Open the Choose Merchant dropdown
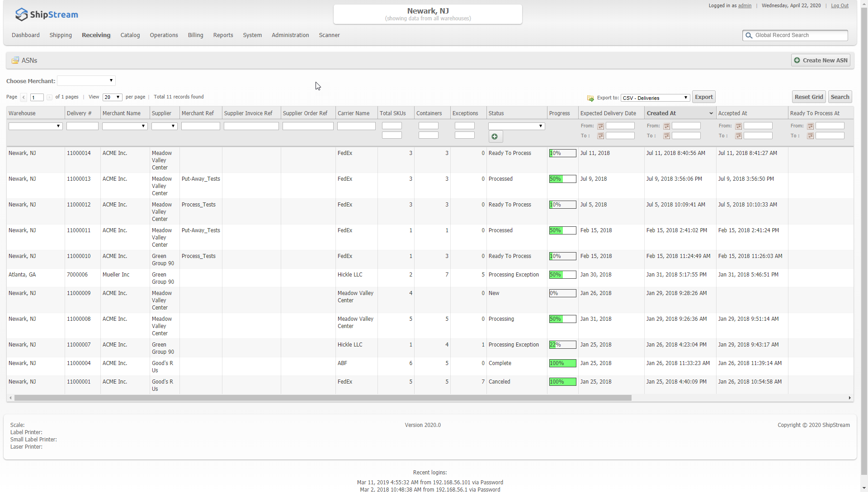Viewport: 868px width, 492px height. pyautogui.click(x=86, y=81)
